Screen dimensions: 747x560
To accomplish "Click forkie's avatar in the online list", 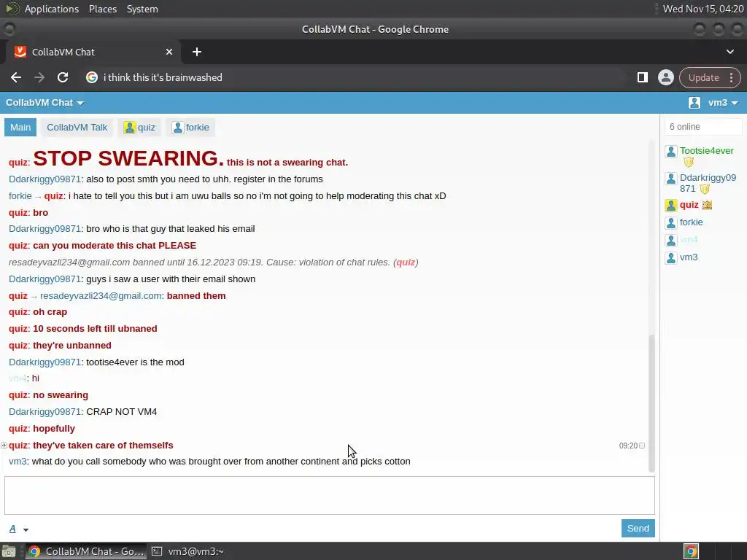I will [671, 223].
